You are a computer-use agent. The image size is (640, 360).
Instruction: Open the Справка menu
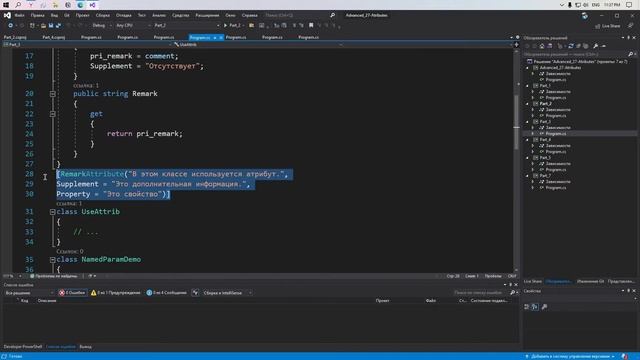(x=249, y=15)
